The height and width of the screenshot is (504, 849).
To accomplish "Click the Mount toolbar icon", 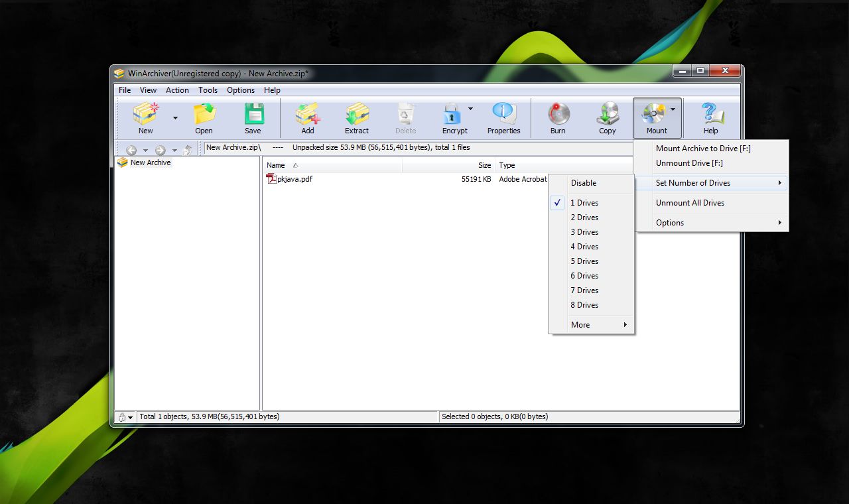I will (x=654, y=114).
